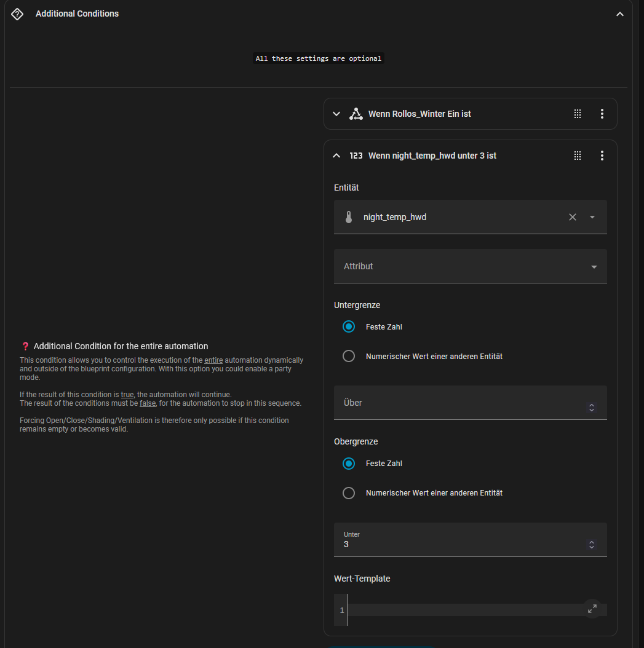
Task: Select the other-entity option under Untergrenze
Action: (x=349, y=356)
